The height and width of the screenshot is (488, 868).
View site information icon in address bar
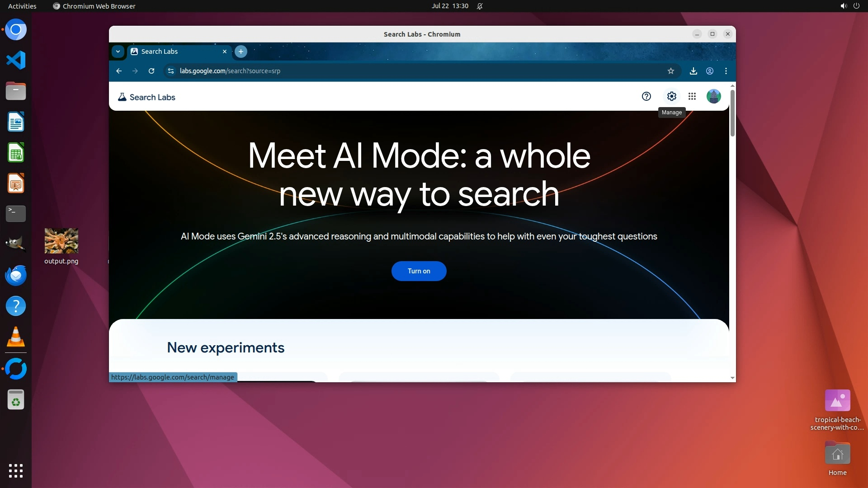[171, 71]
